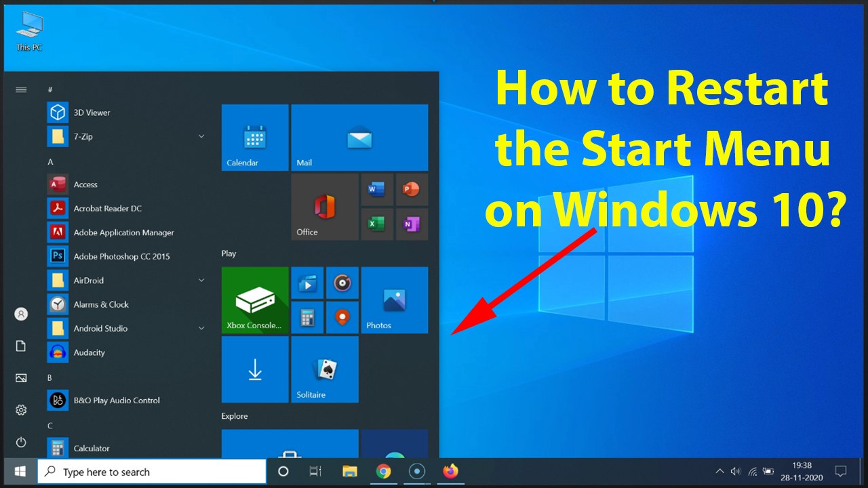Open the small Word tile

coord(377,190)
